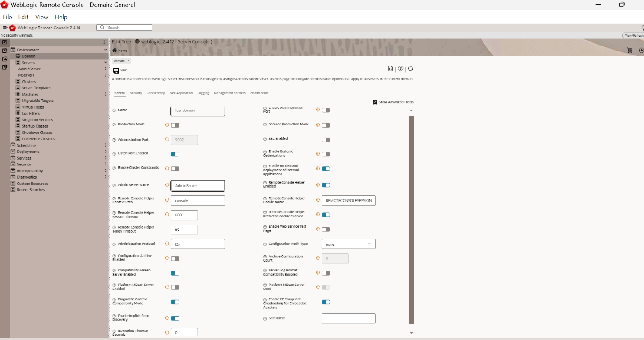This screenshot has height=340, width=644.
Task: Click the Production Mode restart-required warning icon
Action: pos(167,124)
